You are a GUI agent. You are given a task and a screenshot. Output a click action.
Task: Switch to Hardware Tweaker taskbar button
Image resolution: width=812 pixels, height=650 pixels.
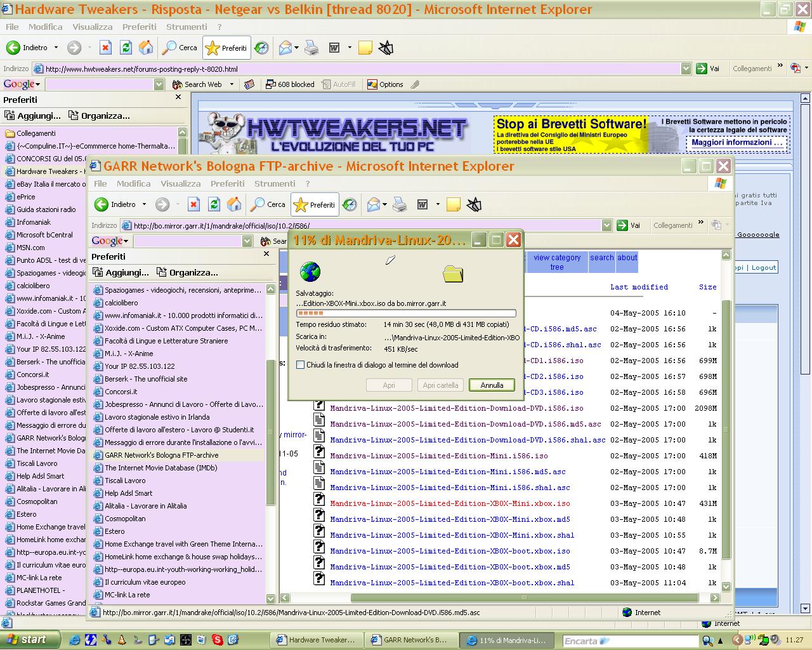(x=317, y=640)
